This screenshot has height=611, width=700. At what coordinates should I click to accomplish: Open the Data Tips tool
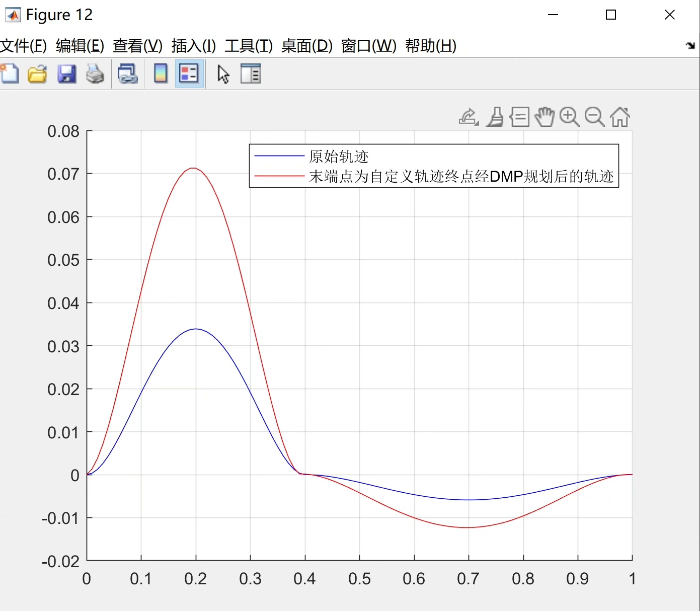click(x=519, y=117)
